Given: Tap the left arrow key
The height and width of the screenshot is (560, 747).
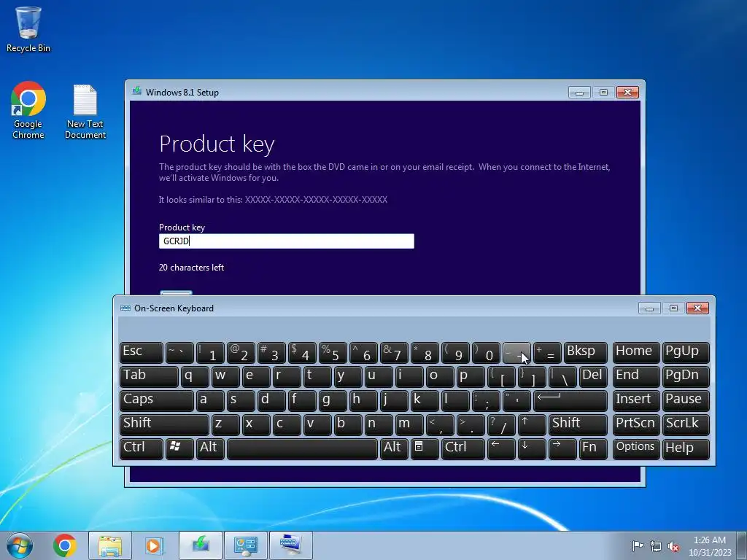Looking at the screenshot, I should click(501, 448).
